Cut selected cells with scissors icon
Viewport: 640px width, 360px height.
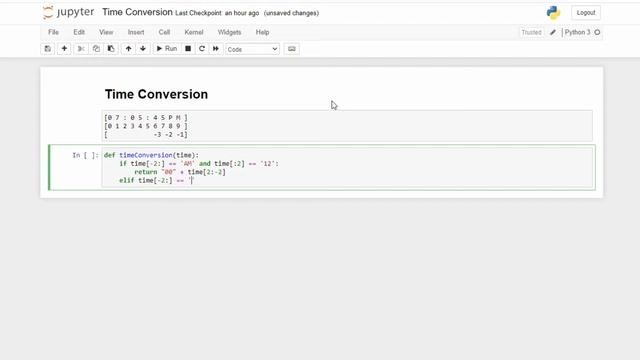click(x=81, y=49)
